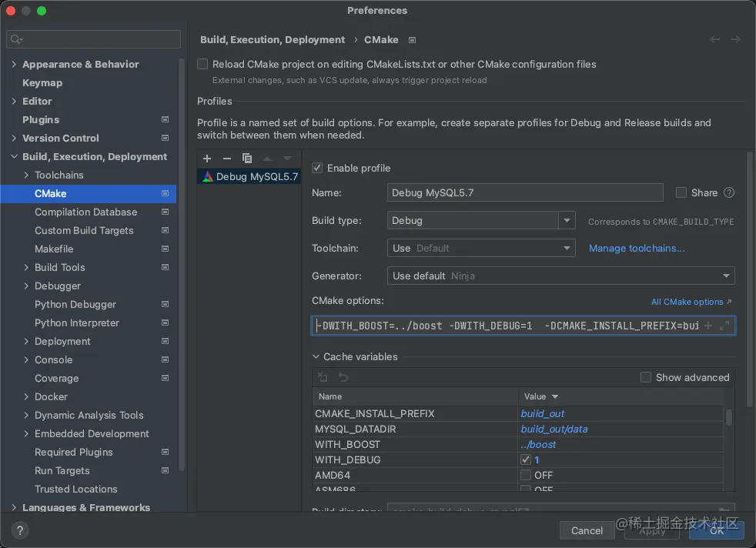
Task: Check the AMD64 value checkbox
Action: 526,475
